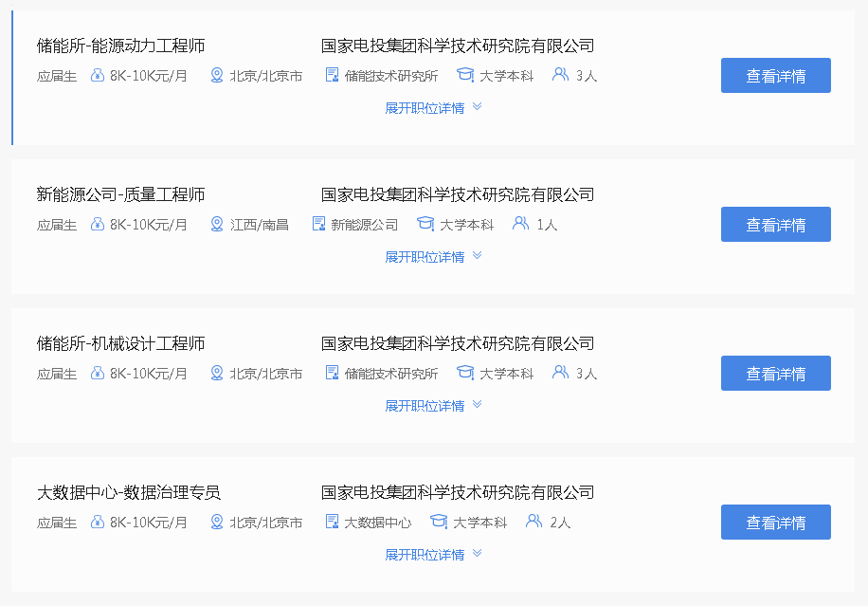Open the 新能源公司-质量工程师 job title
868x606 pixels.
[120, 195]
